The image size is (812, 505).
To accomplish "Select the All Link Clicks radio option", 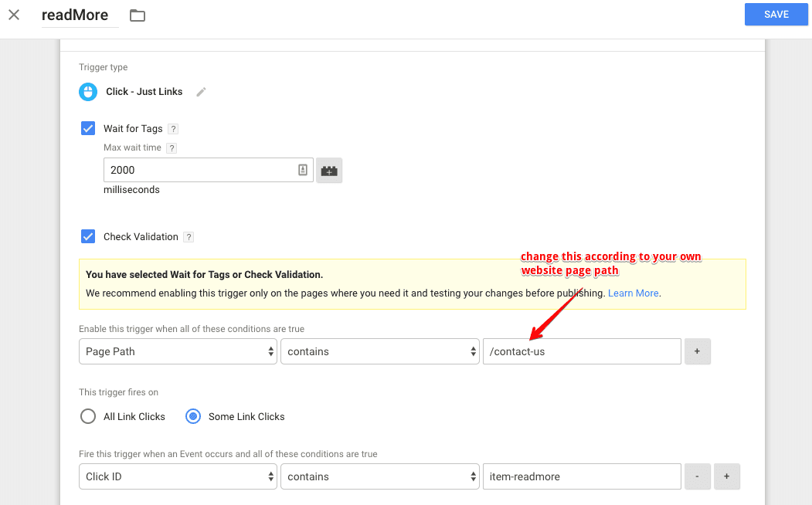I will pos(88,417).
